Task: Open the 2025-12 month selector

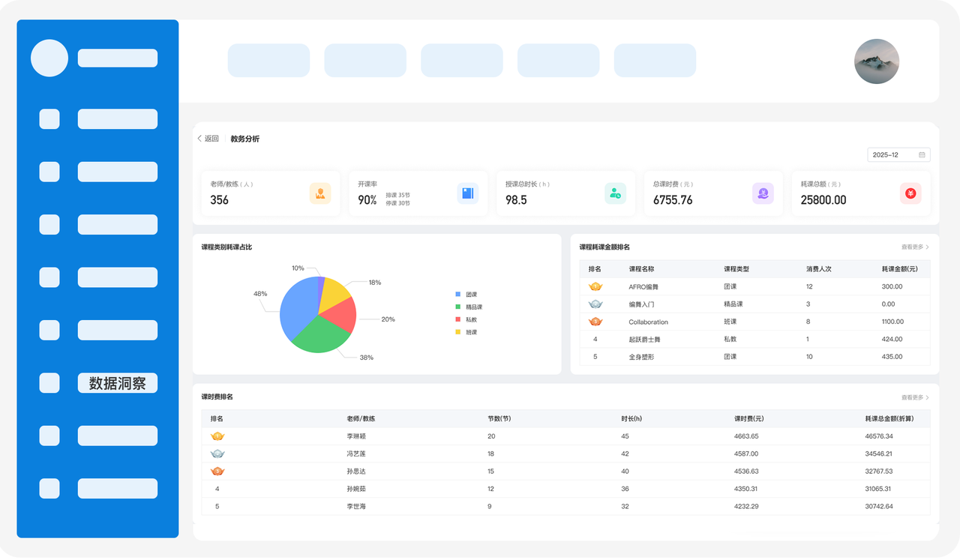Action: [x=898, y=155]
